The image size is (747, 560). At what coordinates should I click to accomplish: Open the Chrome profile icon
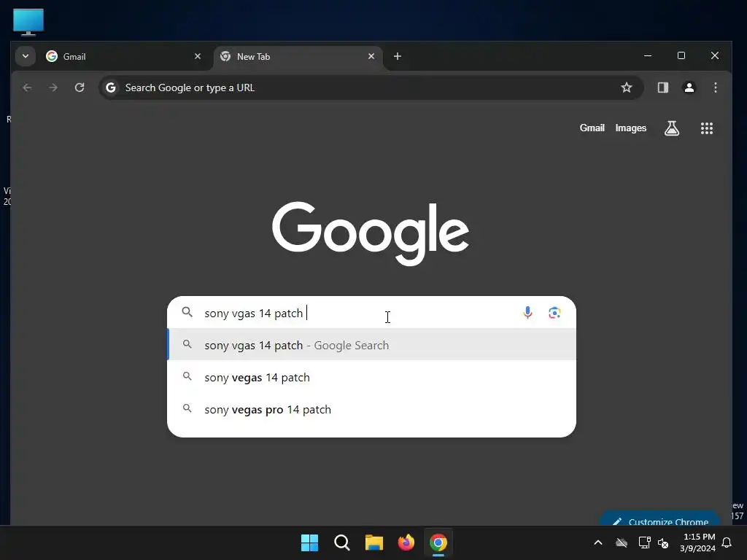click(x=689, y=87)
